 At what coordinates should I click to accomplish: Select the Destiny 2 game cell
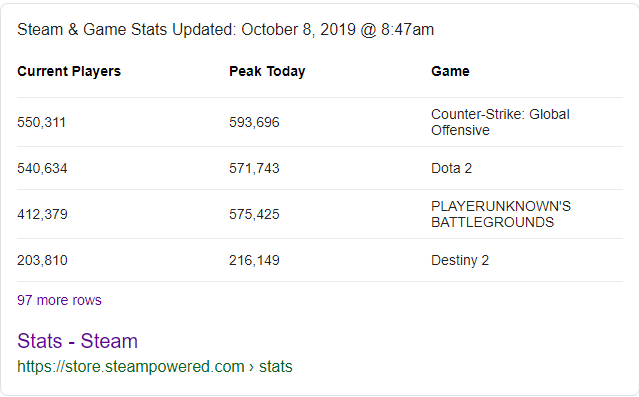tap(460, 260)
